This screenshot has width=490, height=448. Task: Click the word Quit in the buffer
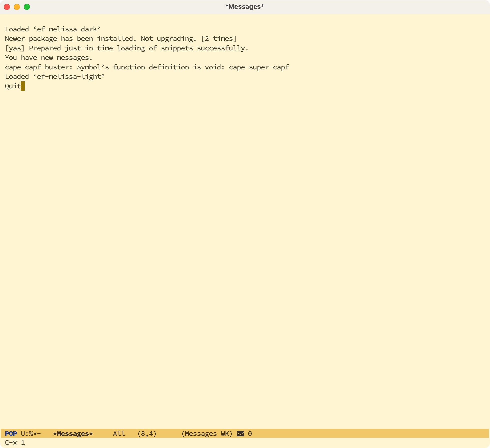tap(13, 86)
